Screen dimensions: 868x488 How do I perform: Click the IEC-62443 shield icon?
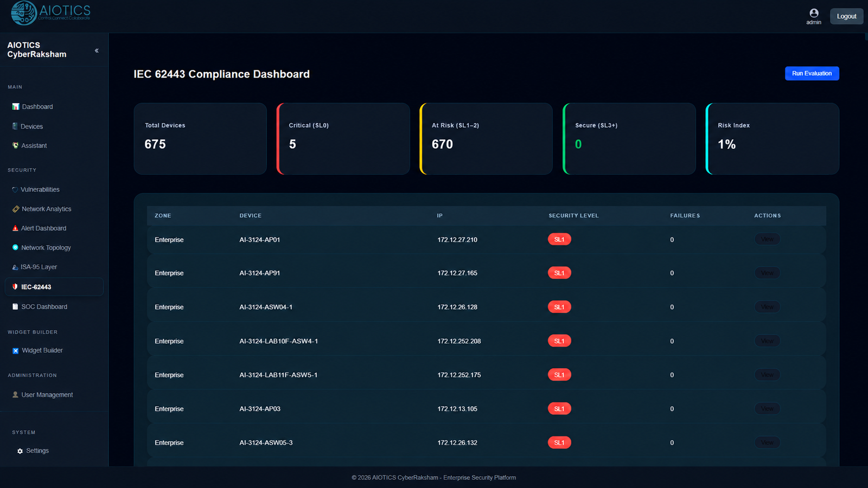click(15, 287)
